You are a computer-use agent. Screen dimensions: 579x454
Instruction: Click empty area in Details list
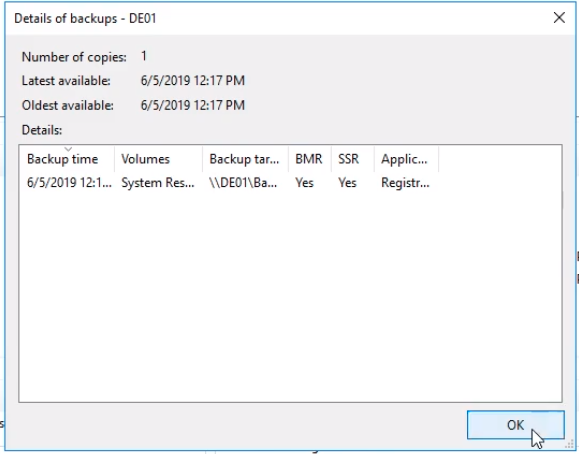[x=290, y=296]
